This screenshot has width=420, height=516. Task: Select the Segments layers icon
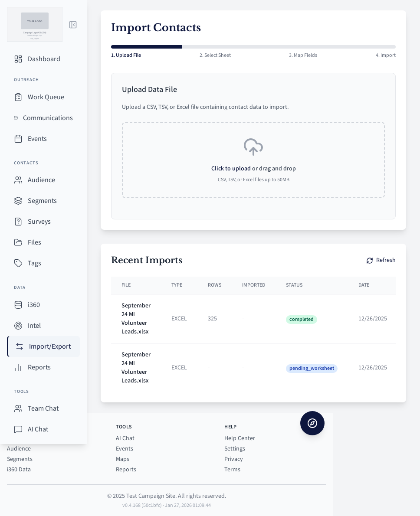click(18, 201)
